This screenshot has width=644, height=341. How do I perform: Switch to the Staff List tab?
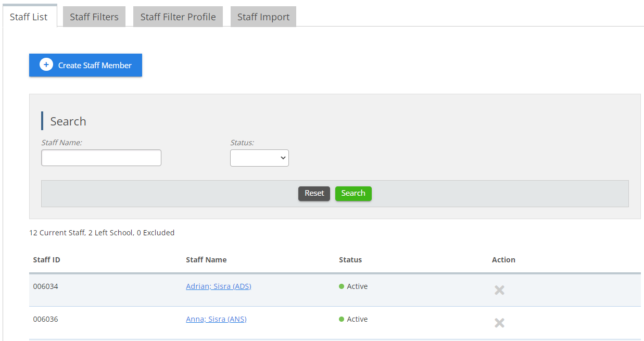[29, 17]
